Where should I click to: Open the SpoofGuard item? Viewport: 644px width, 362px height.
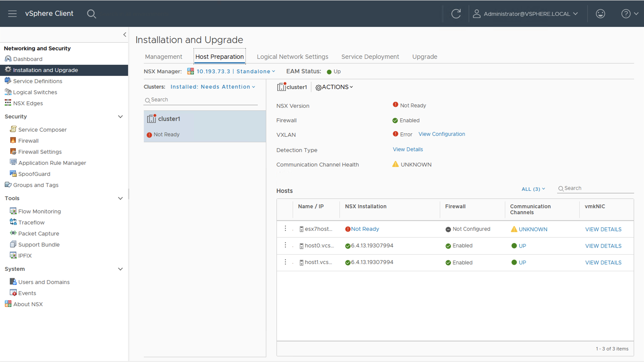point(34,174)
